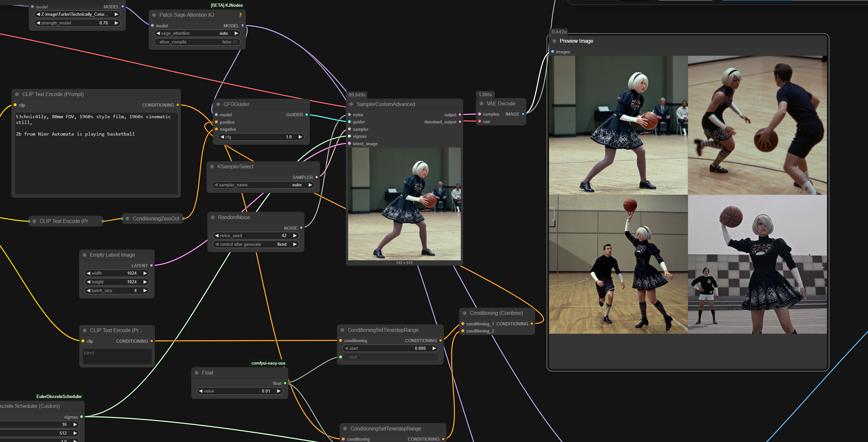
Task: Collapse the KSamplerSelect node via its dot
Action: pos(212,166)
